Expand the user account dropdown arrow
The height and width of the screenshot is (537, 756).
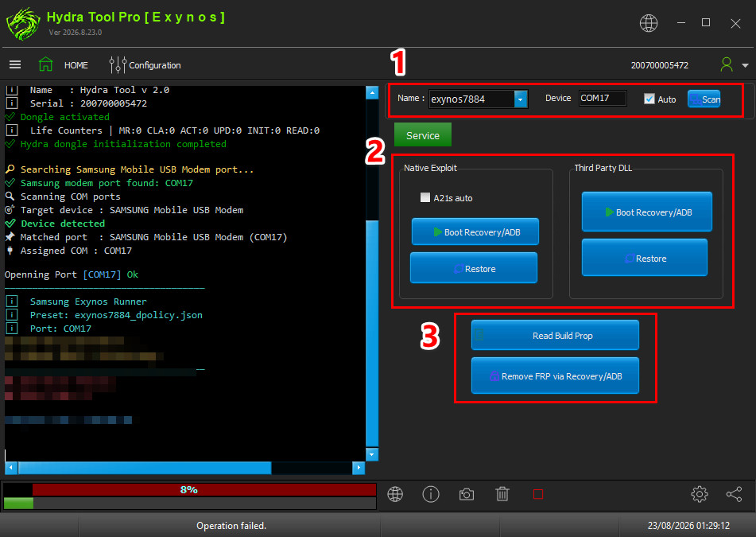(x=745, y=65)
